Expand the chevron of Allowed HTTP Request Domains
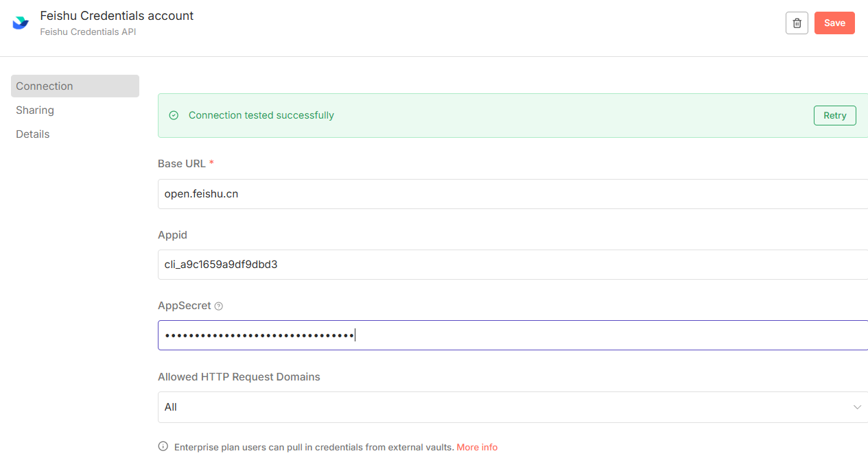This screenshot has height=460, width=868. pyautogui.click(x=857, y=407)
